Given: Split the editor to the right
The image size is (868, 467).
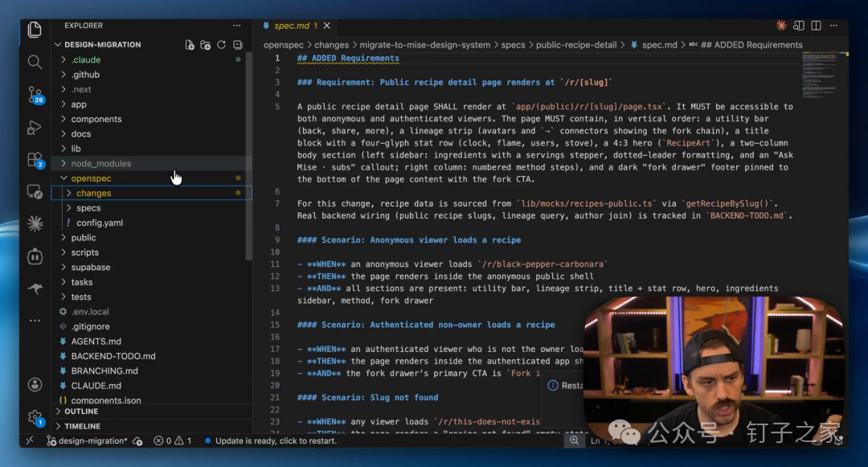Looking at the screenshot, I should 816,26.
